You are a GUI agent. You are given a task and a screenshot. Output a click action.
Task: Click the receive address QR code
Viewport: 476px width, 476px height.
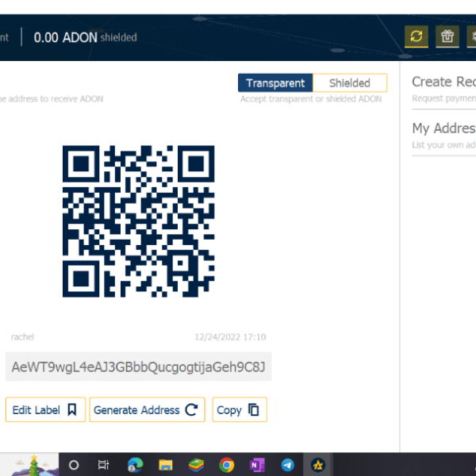pyautogui.click(x=138, y=221)
